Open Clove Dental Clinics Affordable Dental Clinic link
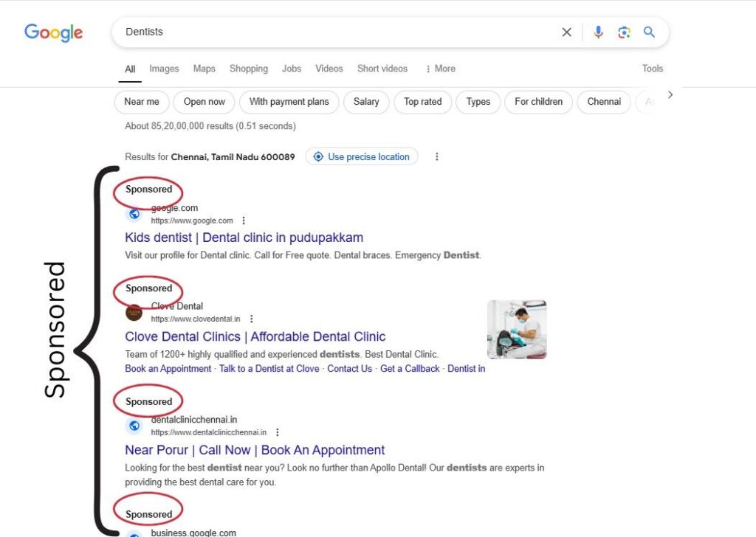Screen dimensions: 756x537 [255, 336]
